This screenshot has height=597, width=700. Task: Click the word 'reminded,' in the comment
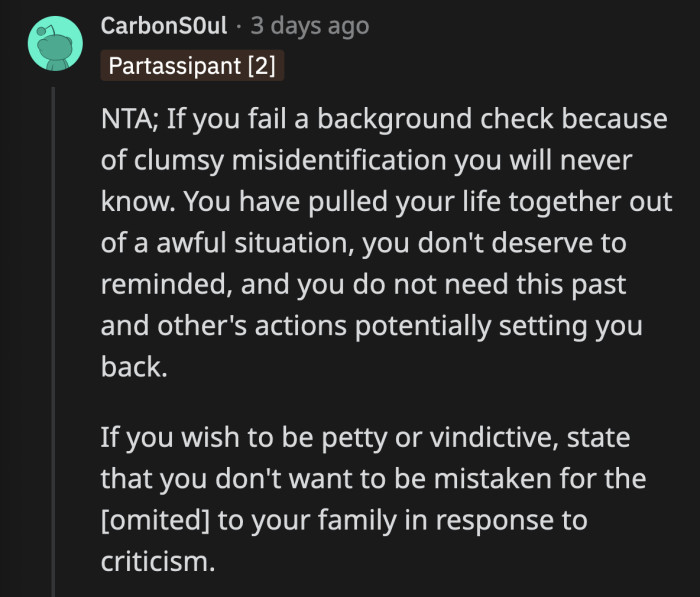[x=162, y=284]
